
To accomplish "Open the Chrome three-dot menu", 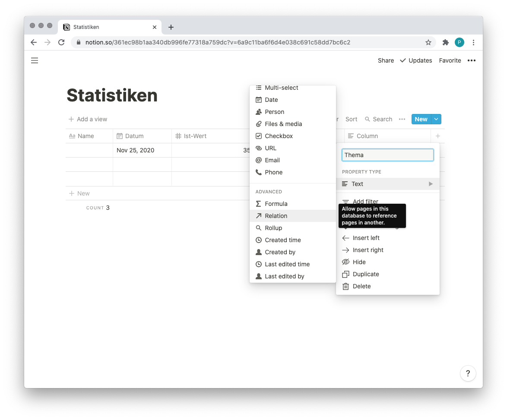I will (473, 42).
